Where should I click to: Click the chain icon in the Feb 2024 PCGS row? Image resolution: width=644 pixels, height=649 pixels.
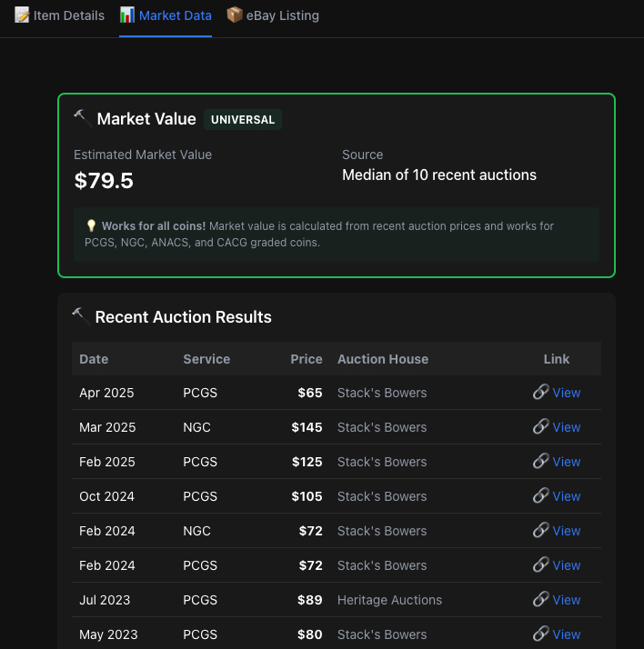pos(541,564)
